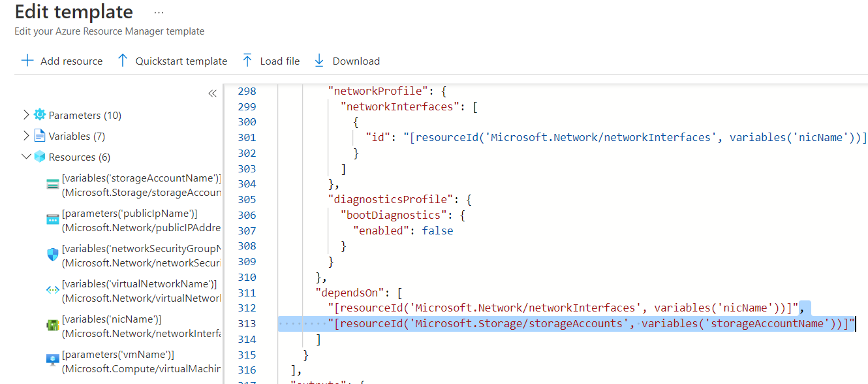The width and height of the screenshot is (868, 384).
Task: Expand the Parameters (10) tree node
Action: pyautogui.click(x=26, y=115)
